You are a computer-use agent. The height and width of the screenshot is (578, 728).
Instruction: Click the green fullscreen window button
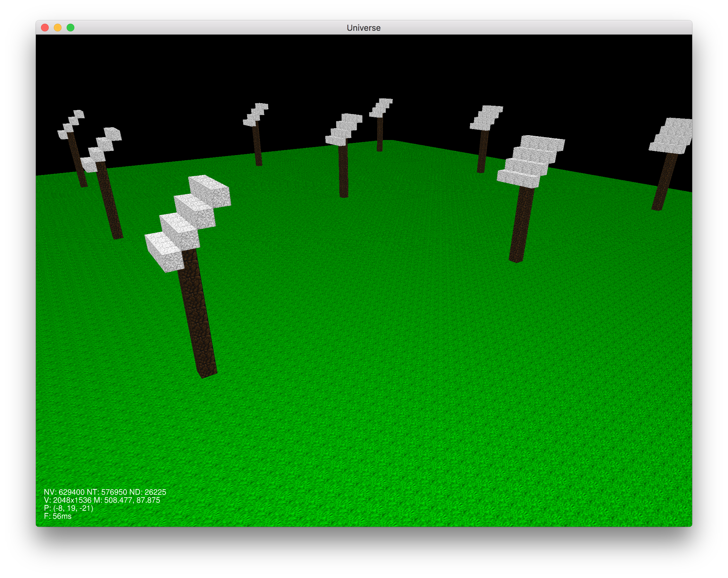point(70,28)
